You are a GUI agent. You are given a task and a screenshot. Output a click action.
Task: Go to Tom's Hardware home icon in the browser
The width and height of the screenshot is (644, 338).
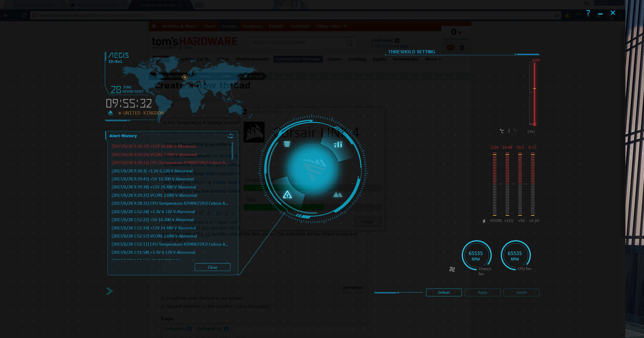point(154,26)
